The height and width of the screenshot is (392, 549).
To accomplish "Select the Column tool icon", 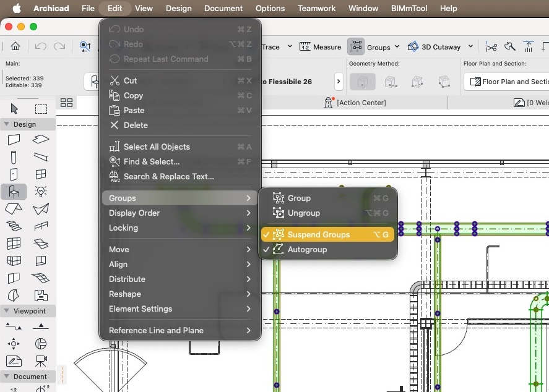I will [x=14, y=157].
